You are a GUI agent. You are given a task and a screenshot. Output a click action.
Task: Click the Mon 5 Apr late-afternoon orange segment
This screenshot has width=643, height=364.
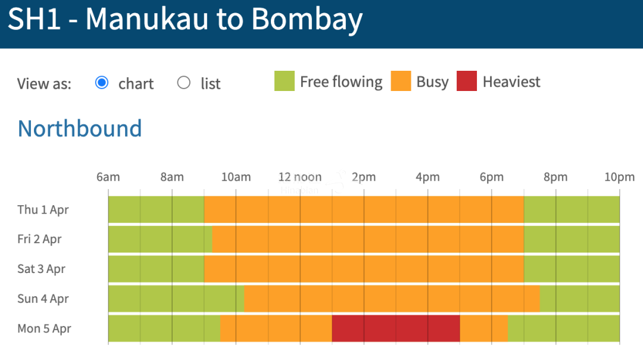pos(484,328)
